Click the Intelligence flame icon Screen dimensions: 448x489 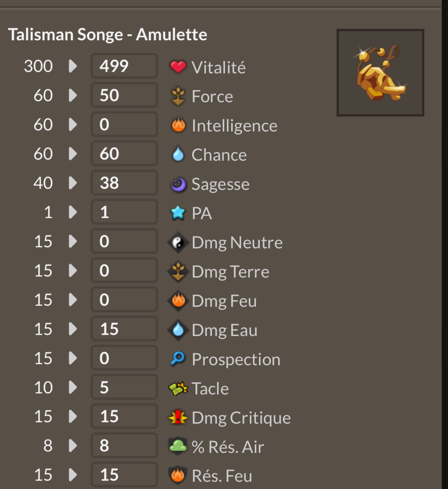click(x=178, y=125)
